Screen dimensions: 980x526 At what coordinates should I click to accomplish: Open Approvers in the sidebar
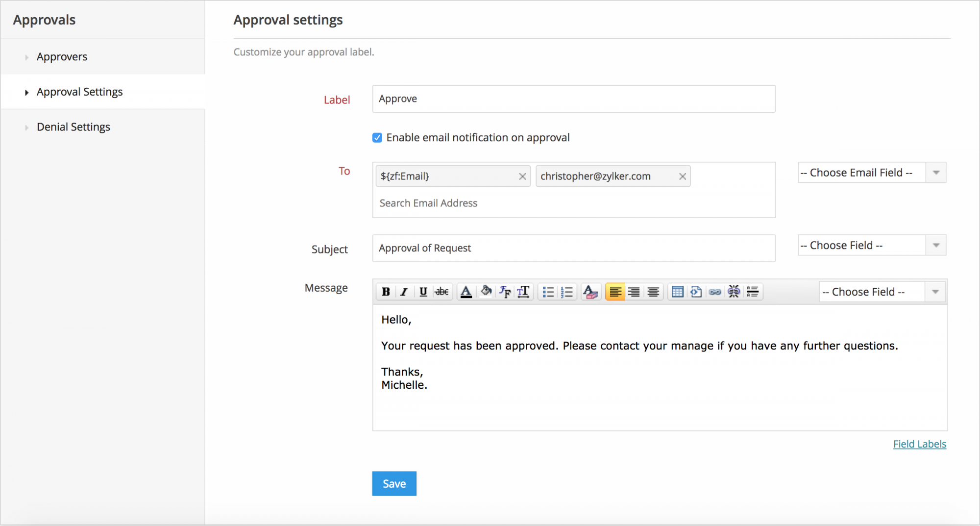pyautogui.click(x=62, y=57)
